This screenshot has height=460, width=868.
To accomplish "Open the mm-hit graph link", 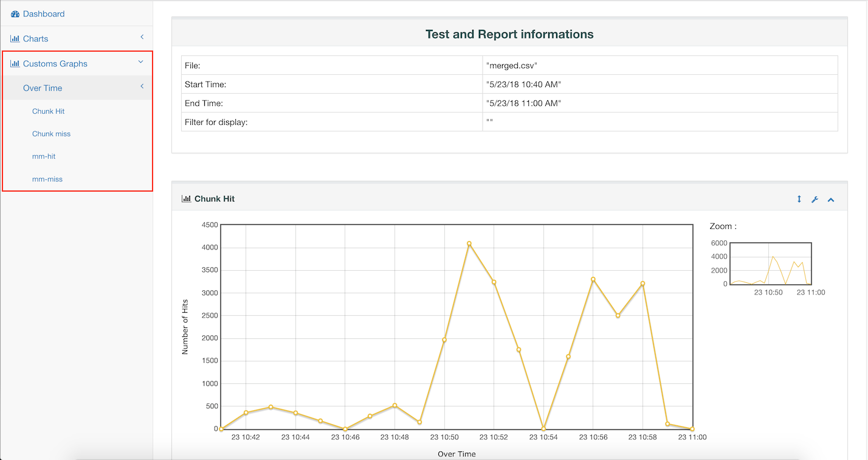I will [44, 156].
